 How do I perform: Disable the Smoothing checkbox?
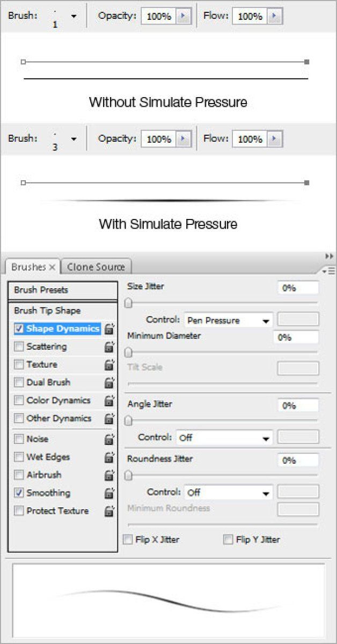tap(19, 493)
